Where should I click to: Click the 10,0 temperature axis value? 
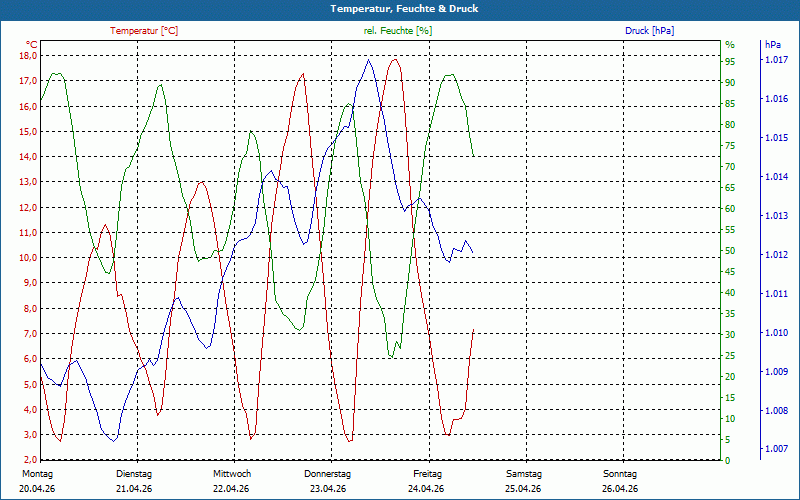point(28,258)
